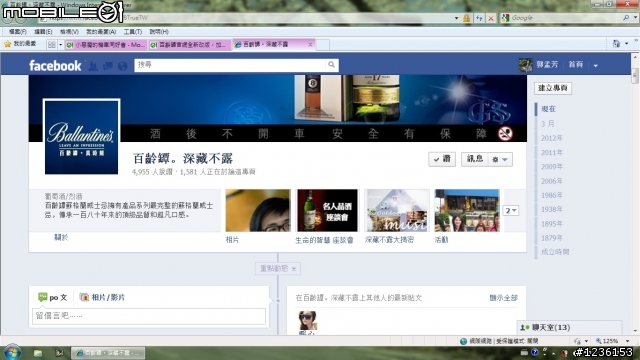This screenshot has height=360, width=640.
Task: Click the system tray help icon
Action: (x=535, y=352)
